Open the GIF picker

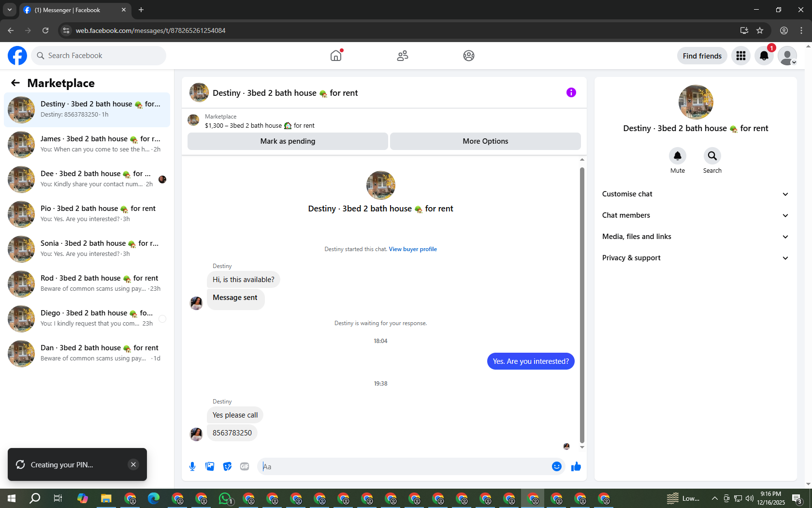pos(245,466)
